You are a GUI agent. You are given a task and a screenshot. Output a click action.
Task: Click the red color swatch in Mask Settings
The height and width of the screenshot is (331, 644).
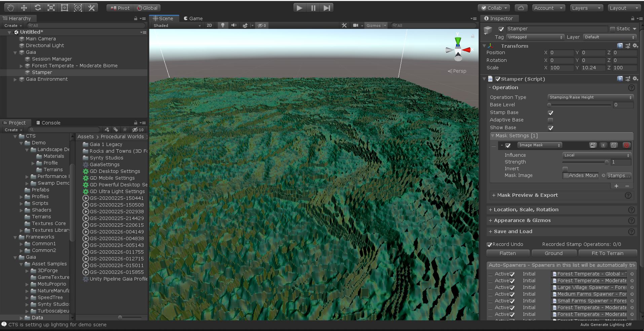[x=626, y=145]
